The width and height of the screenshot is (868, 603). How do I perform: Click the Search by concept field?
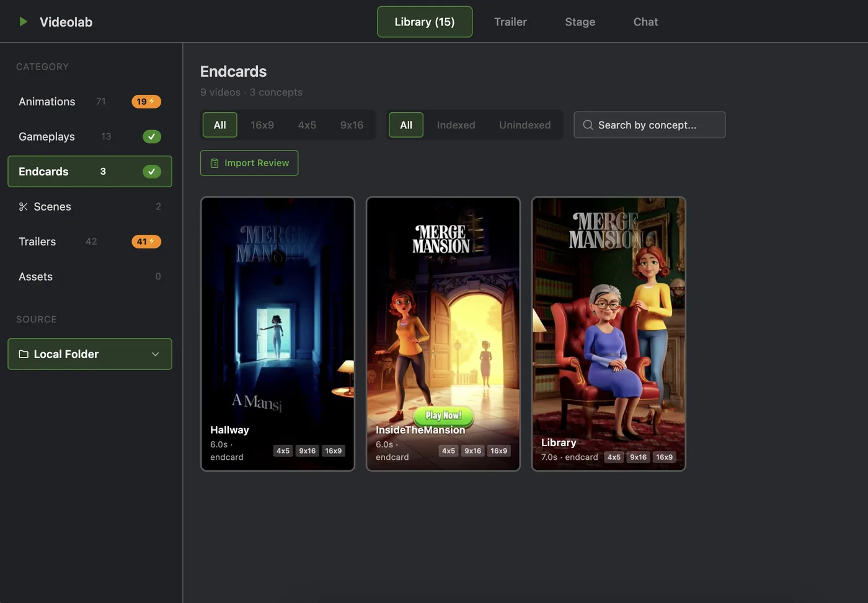coord(649,125)
